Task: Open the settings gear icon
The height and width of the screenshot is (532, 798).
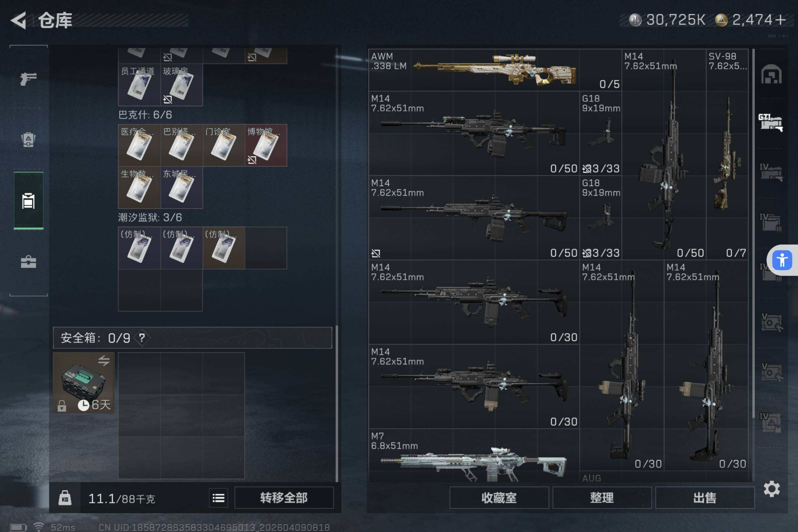Action: click(x=771, y=489)
